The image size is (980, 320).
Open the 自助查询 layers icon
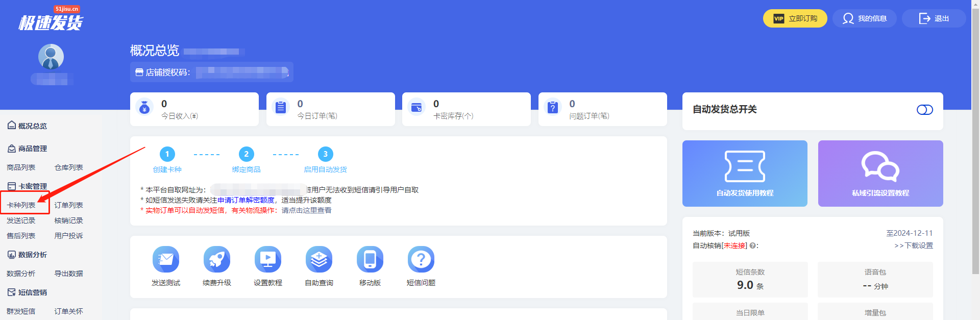tap(319, 259)
